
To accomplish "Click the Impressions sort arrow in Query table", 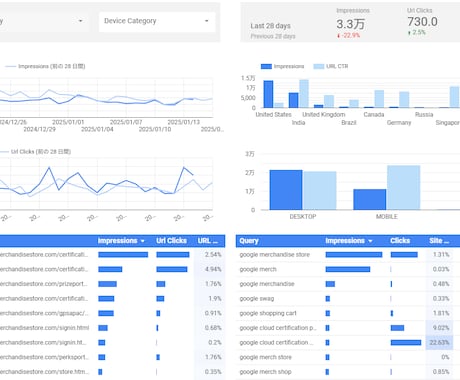I will 370,241.
